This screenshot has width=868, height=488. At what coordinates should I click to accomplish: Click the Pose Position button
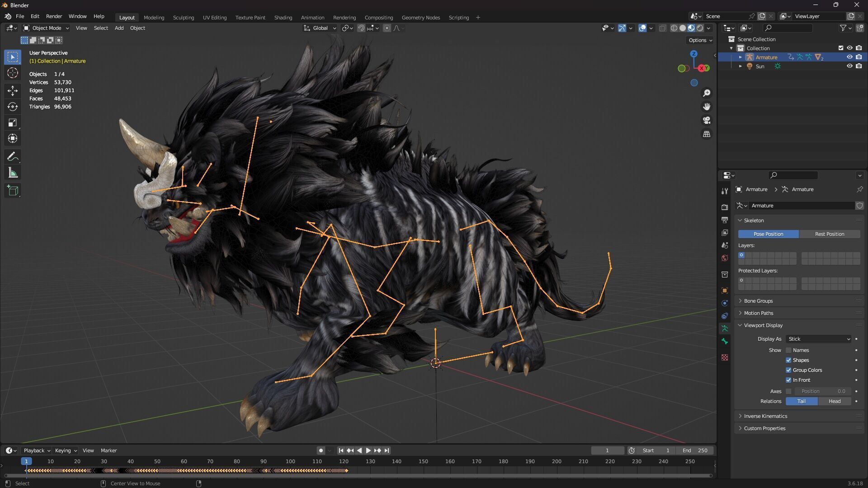[768, 234]
